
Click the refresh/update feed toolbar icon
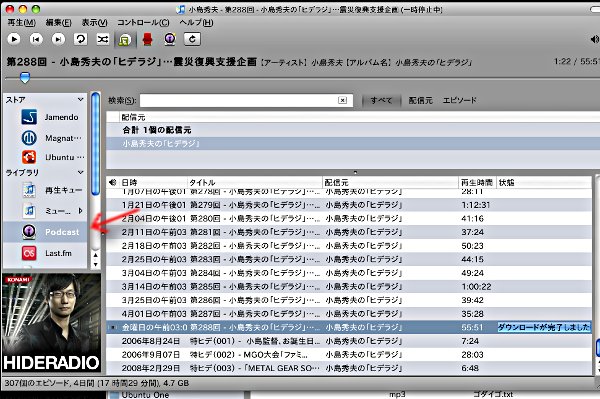point(192,39)
